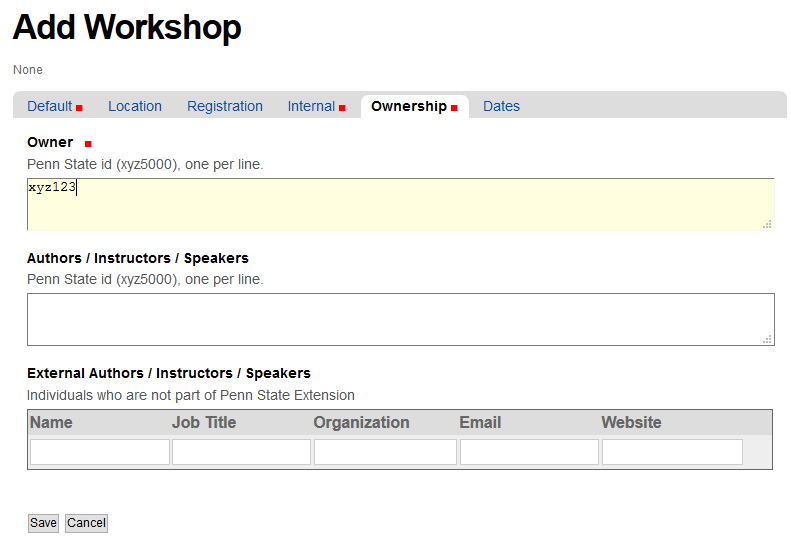Grab the Owner text area resize handle
This screenshot has height=550, width=791.
click(x=767, y=225)
